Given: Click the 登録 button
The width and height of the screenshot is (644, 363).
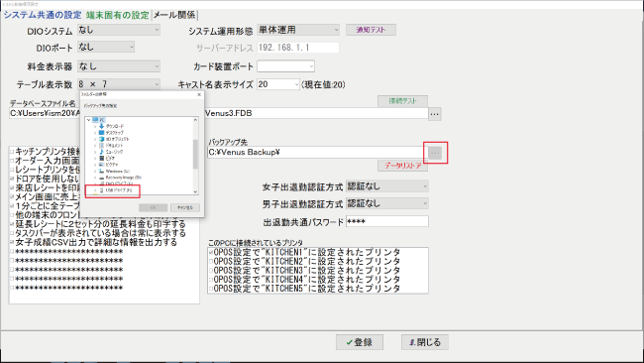Looking at the screenshot, I should click(360, 342).
